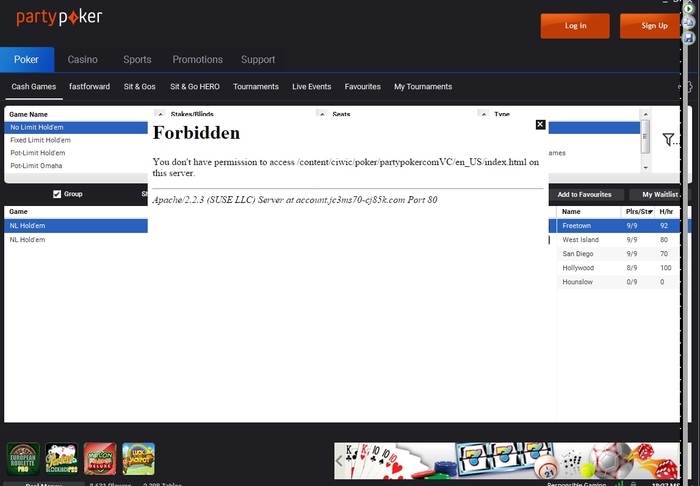Click the 8/9 players cell for Hollywood

pos(632,268)
